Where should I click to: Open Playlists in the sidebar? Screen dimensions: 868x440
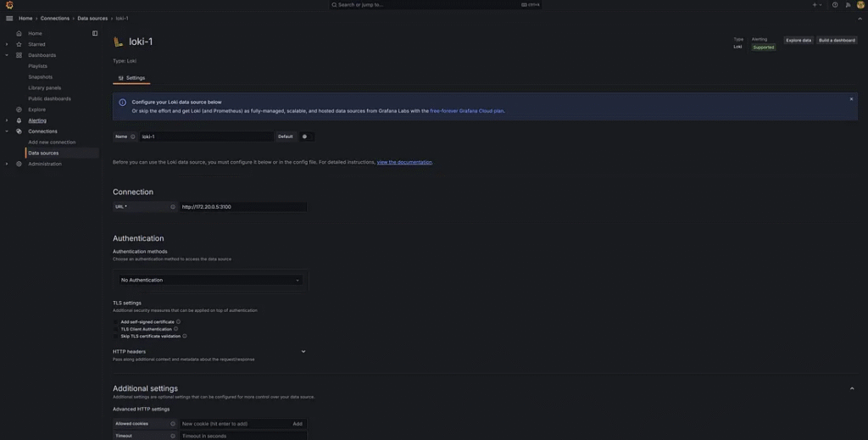click(37, 66)
